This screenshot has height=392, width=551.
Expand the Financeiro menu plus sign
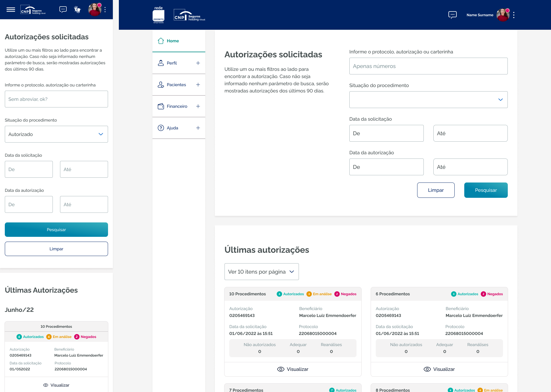click(198, 106)
